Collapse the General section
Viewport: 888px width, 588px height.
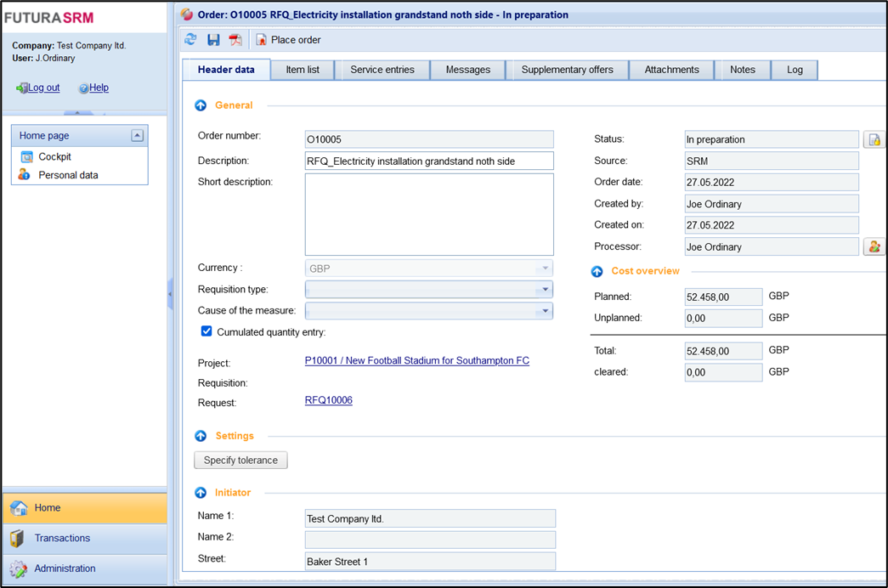201,105
